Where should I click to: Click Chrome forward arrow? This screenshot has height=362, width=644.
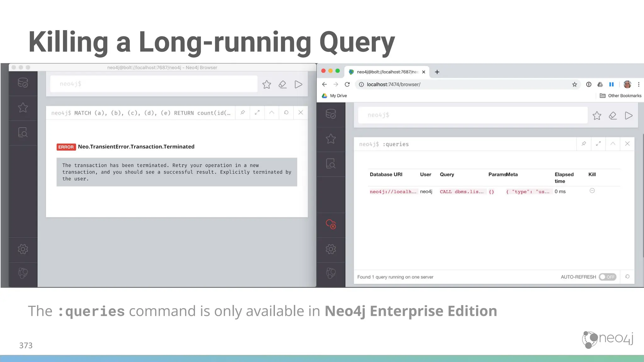[336, 84]
